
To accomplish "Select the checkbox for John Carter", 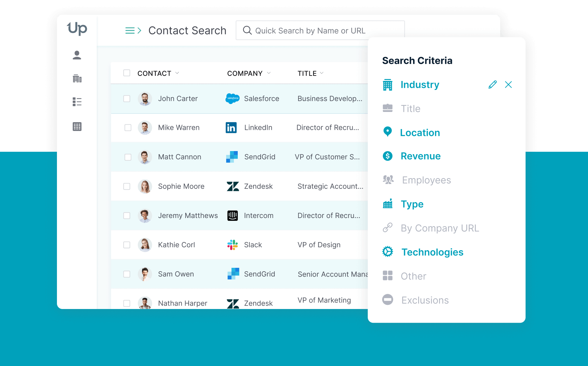I will pyautogui.click(x=127, y=99).
